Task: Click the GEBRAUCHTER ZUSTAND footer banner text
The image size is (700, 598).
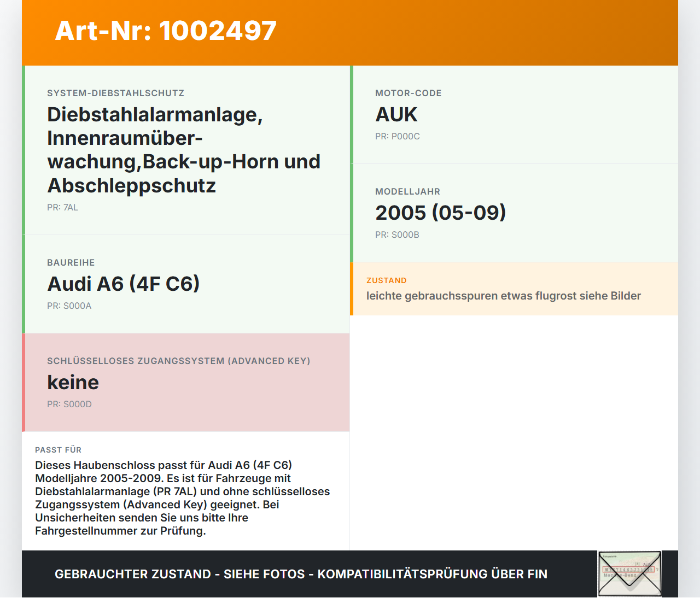Action: coord(301,574)
